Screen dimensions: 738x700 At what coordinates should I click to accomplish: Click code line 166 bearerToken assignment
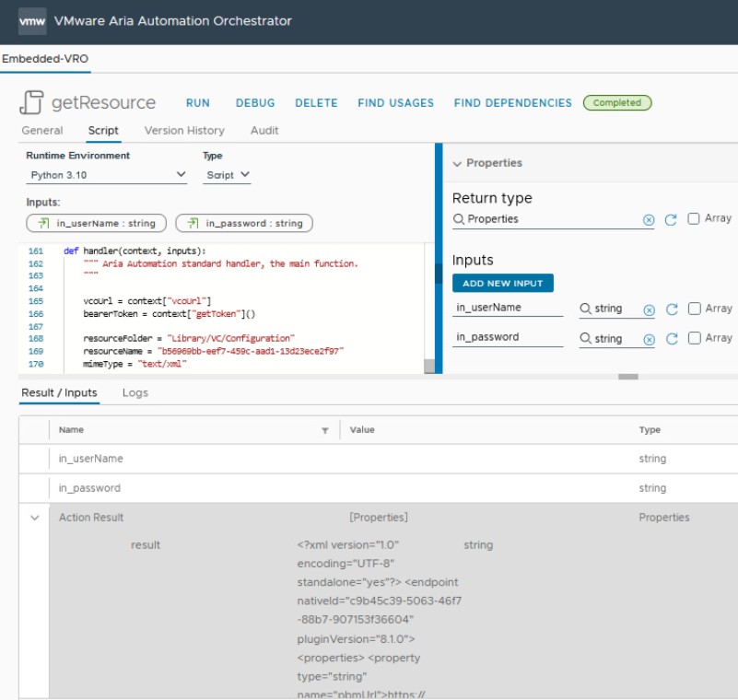169,314
